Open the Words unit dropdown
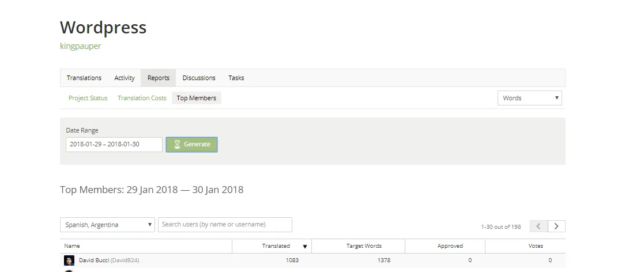Image resolution: width=644 pixels, height=272 pixels. [529, 98]
